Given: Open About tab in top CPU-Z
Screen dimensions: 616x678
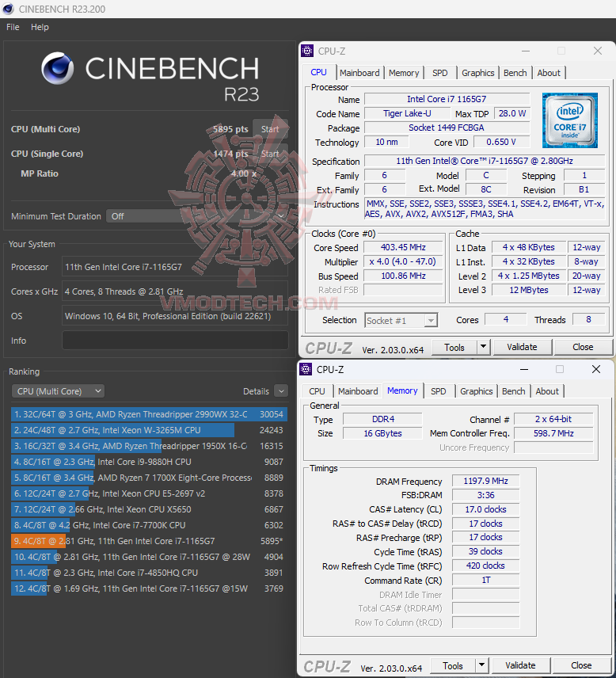Looking at the screenshot, I should 549,73.
